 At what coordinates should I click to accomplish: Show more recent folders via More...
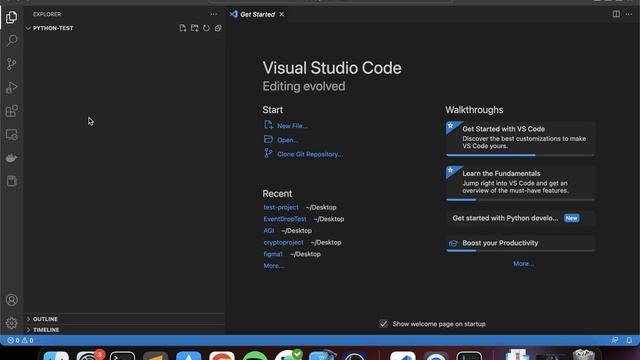pyautogui.click(x=273, y=266)
